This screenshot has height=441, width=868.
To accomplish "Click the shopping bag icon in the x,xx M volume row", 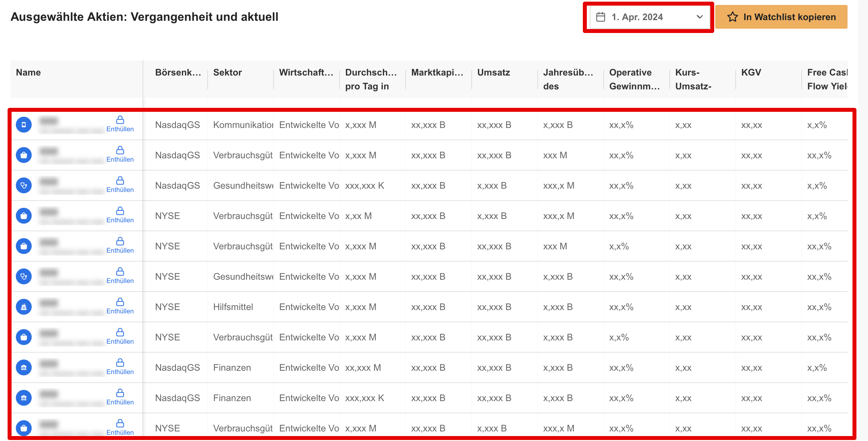I will [x=23, y=216].
